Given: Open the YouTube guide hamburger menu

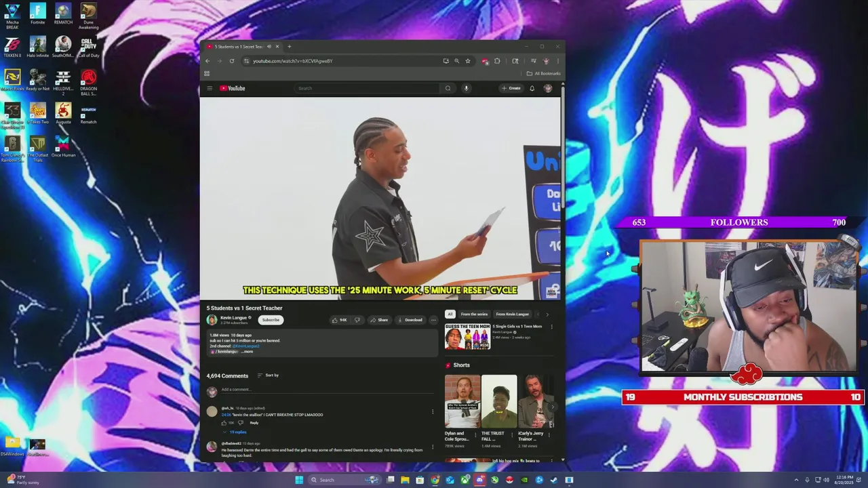Looking at the screenshot, I should [210, 88].
